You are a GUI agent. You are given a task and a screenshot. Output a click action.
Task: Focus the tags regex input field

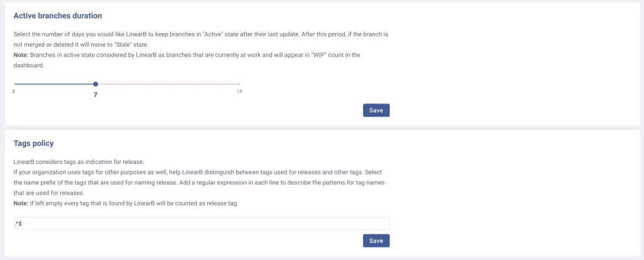[x=201, y=223]
